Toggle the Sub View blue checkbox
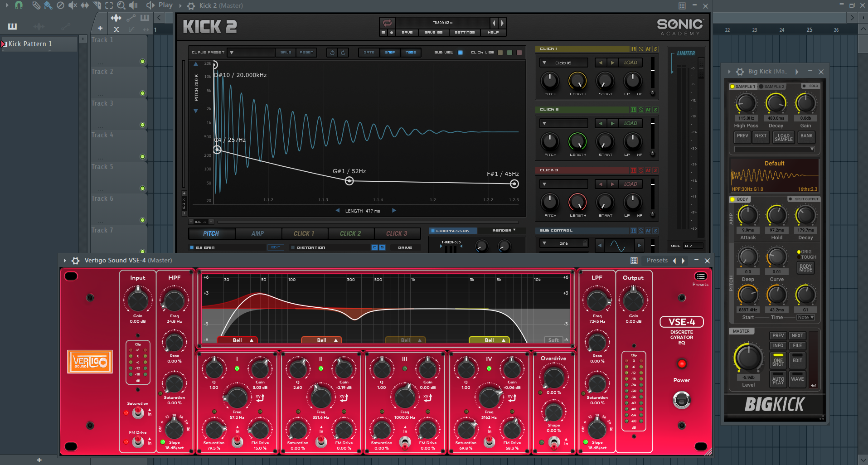Viewport: 868px width, 465px height. [460, 53]
